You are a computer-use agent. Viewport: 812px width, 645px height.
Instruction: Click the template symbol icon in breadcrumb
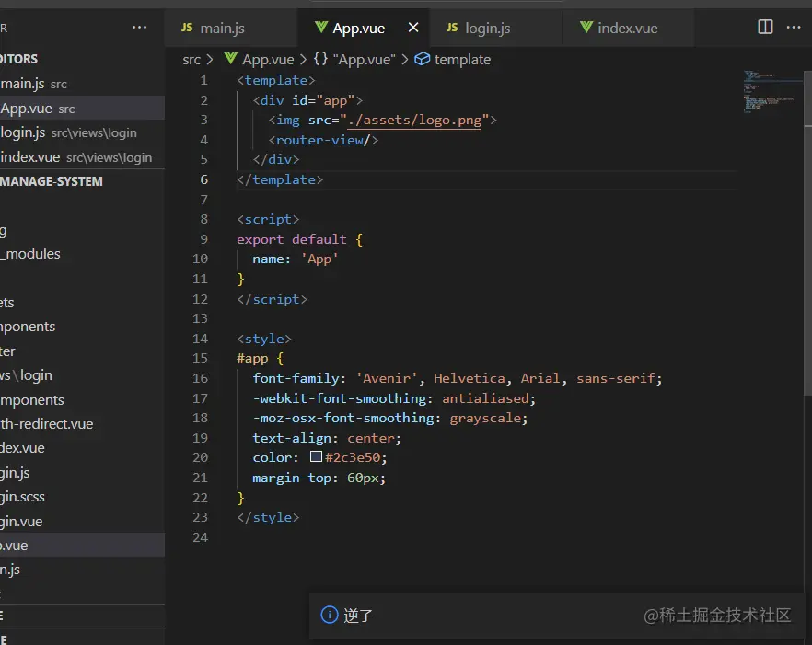(x=423, y=59)
